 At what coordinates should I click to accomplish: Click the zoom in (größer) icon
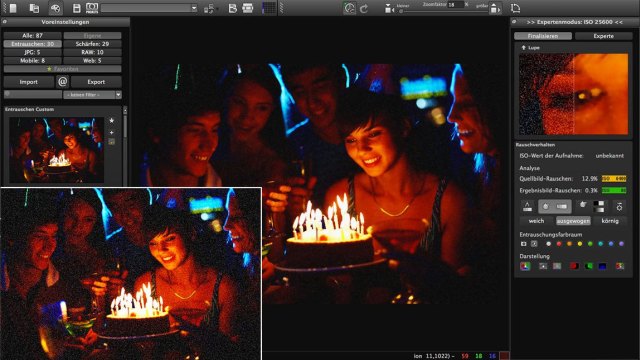[494, 8]
